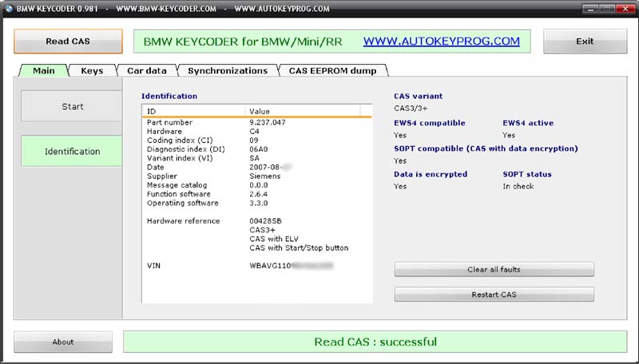
Task: Switch to the Car data tab
Action: [147, 70]
